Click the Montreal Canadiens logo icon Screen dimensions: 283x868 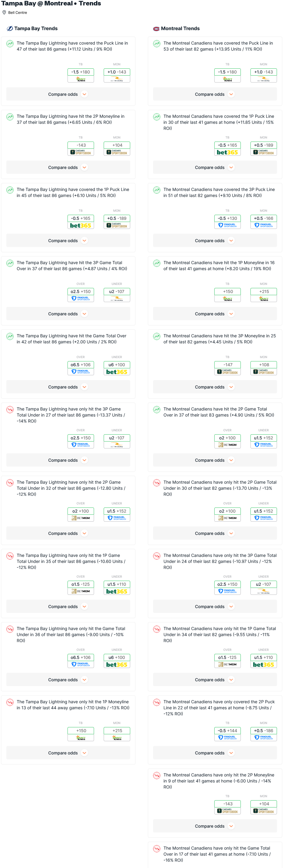pos(156,29)
